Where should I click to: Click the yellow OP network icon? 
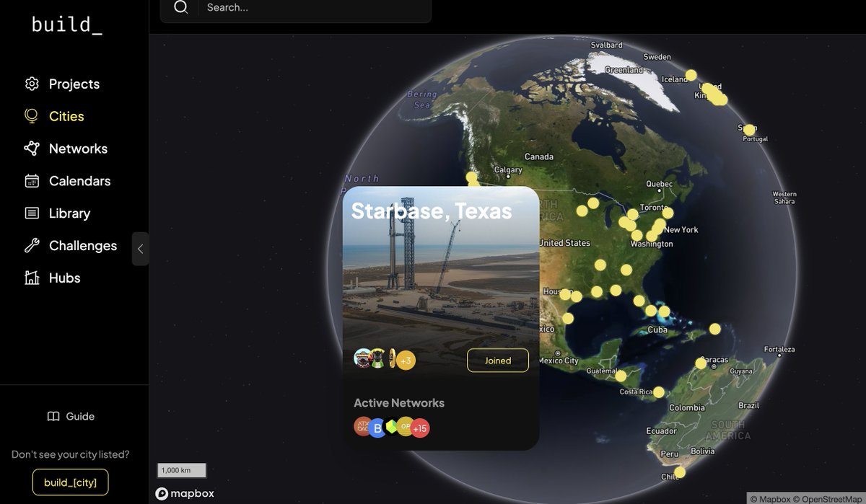click(406, 426)
